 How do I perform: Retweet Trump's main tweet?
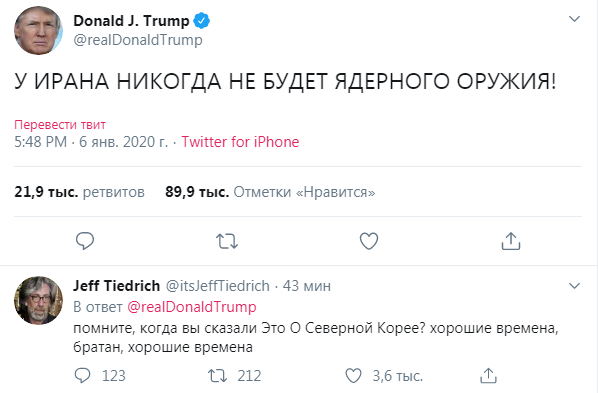tap(227, 242)
